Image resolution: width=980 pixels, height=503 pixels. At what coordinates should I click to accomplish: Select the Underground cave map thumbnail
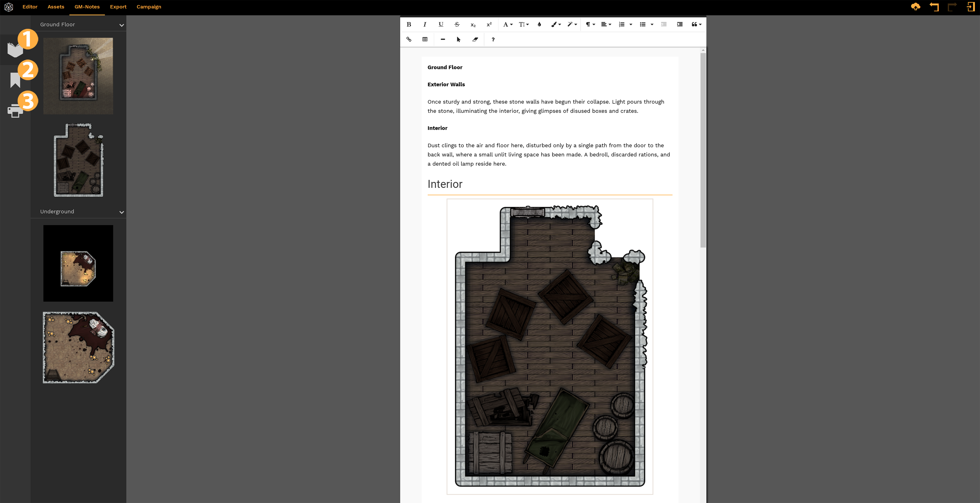tap(78, 263)
